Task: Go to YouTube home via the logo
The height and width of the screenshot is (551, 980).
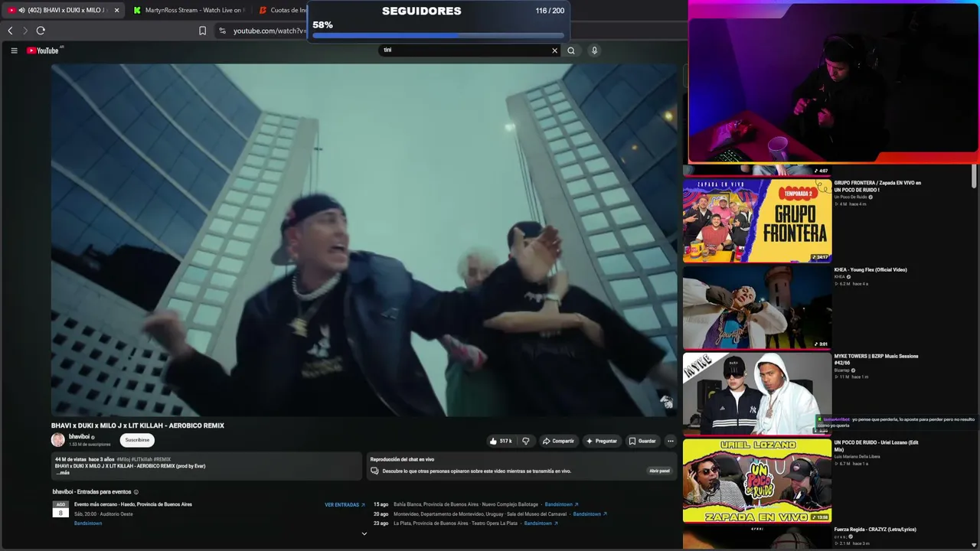Action: coord(44,51)
